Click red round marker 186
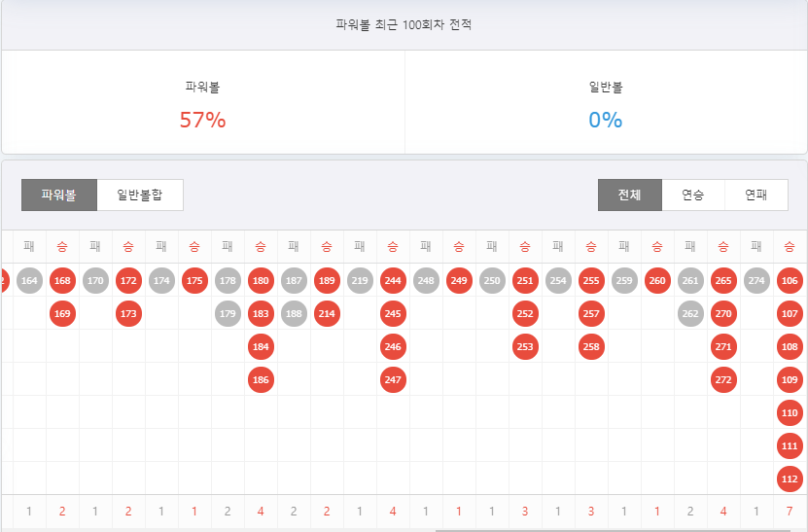 point(261,380)
